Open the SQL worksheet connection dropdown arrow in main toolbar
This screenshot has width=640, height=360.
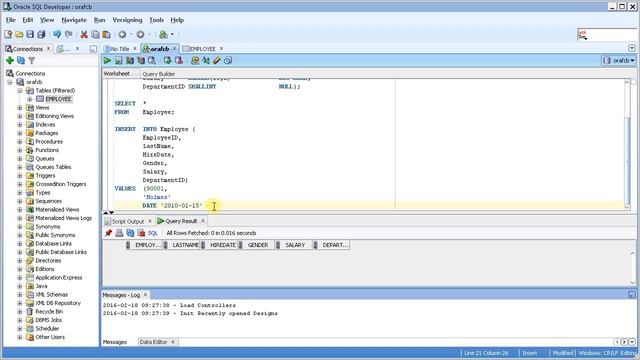172,35
